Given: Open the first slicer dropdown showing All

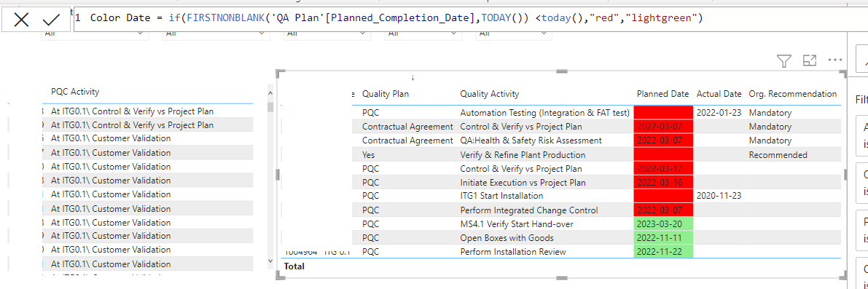Looking at the screenshot, I should [95, 33].
